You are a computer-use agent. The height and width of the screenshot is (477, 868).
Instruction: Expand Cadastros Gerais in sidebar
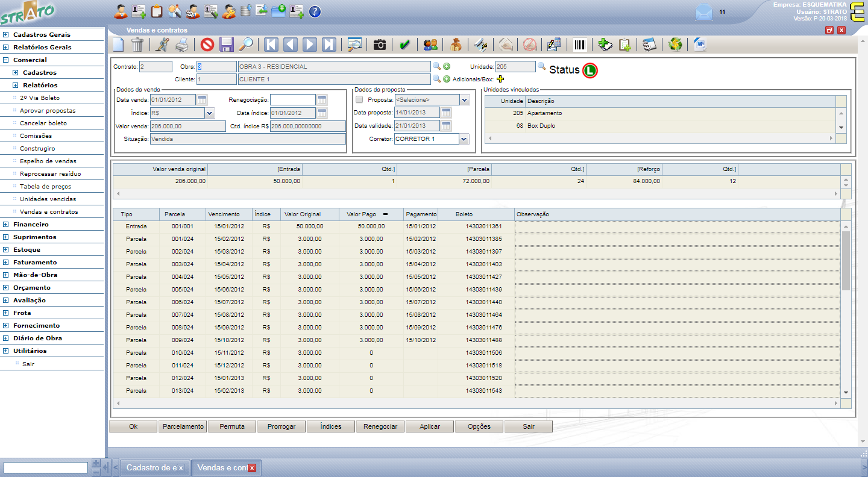(x=6, y=34)
